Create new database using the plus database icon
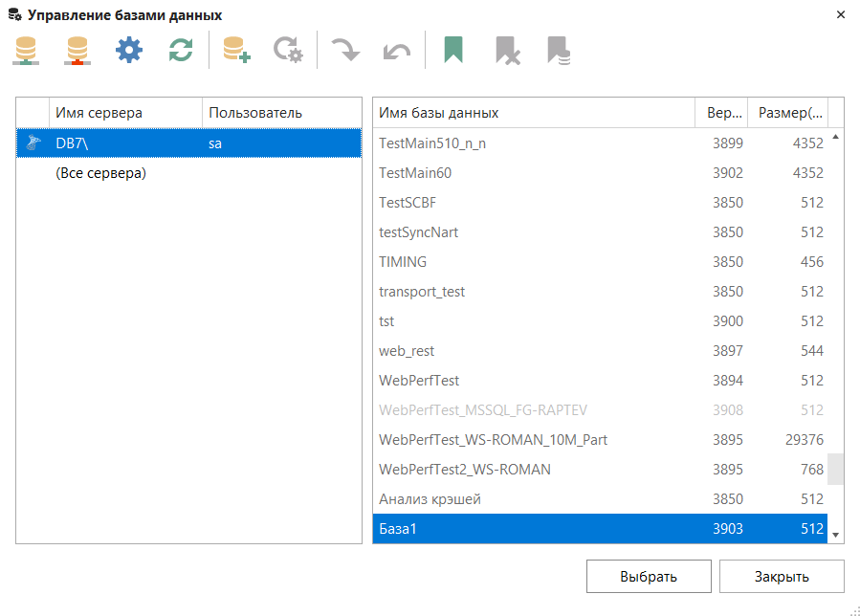This screenshot has height=616, width=860. 236,50
